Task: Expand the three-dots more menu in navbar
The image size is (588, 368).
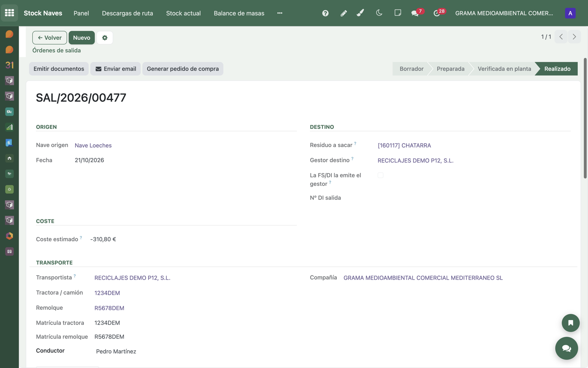Action: (280, 13)
